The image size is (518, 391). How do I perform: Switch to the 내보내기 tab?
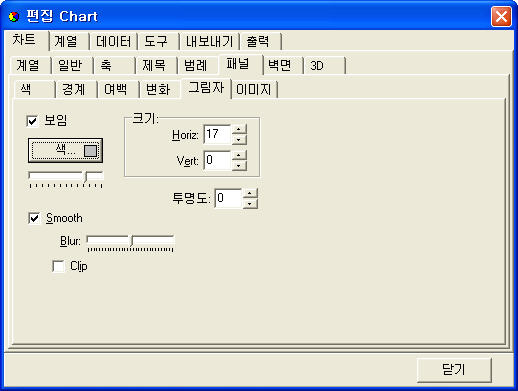coord(210,41)
